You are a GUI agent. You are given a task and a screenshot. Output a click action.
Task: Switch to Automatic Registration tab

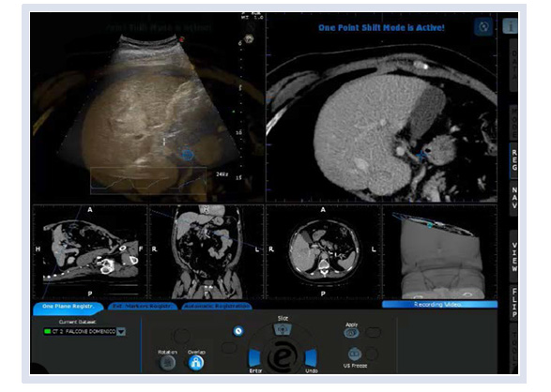(217, 306)
